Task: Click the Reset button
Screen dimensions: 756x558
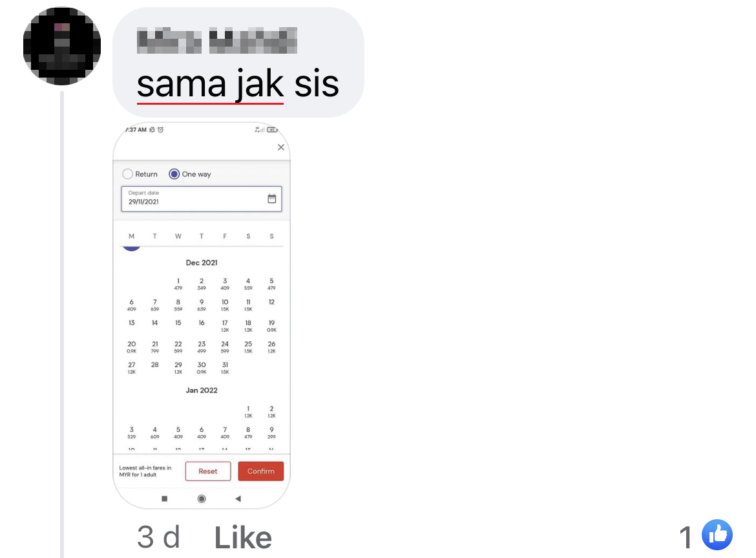Action: [208, 471]
